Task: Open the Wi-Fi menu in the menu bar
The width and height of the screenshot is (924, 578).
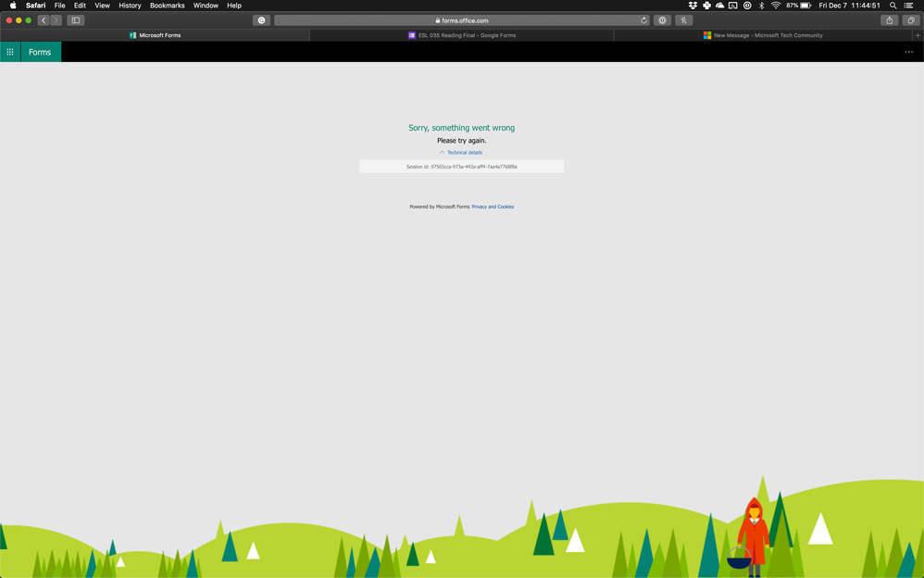Action: (x=776, y=6)
